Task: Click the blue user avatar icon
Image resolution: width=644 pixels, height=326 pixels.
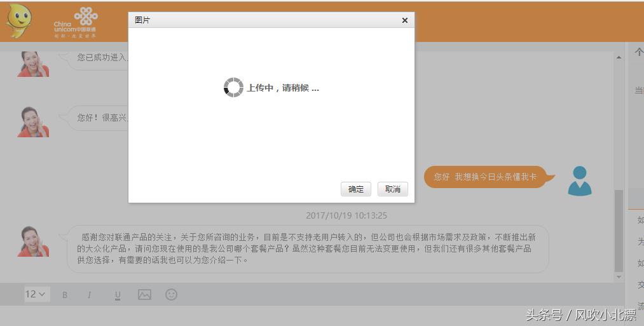Action: point(579,180)
